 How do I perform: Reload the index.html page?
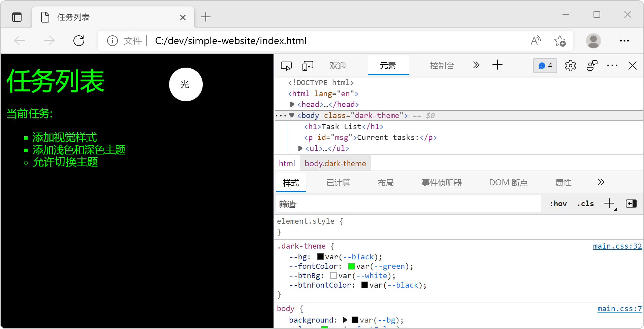click(x=78, y=40)
